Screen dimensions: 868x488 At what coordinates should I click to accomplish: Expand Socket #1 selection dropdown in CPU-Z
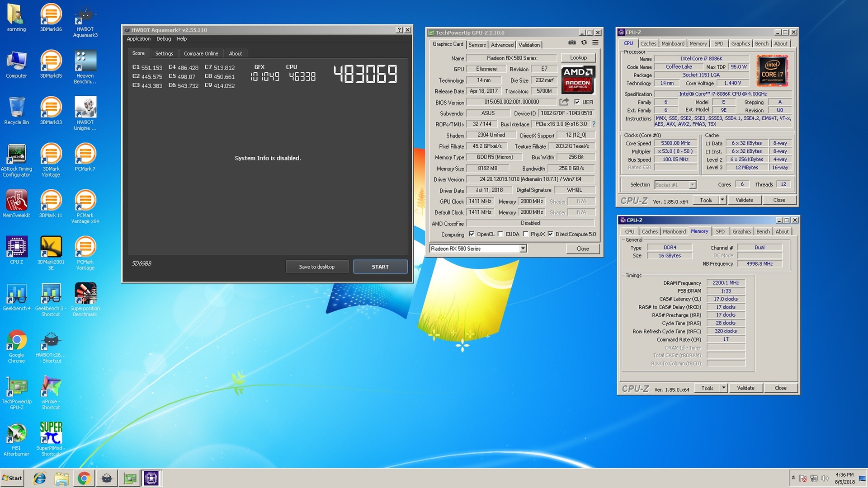tap(692, 185)
